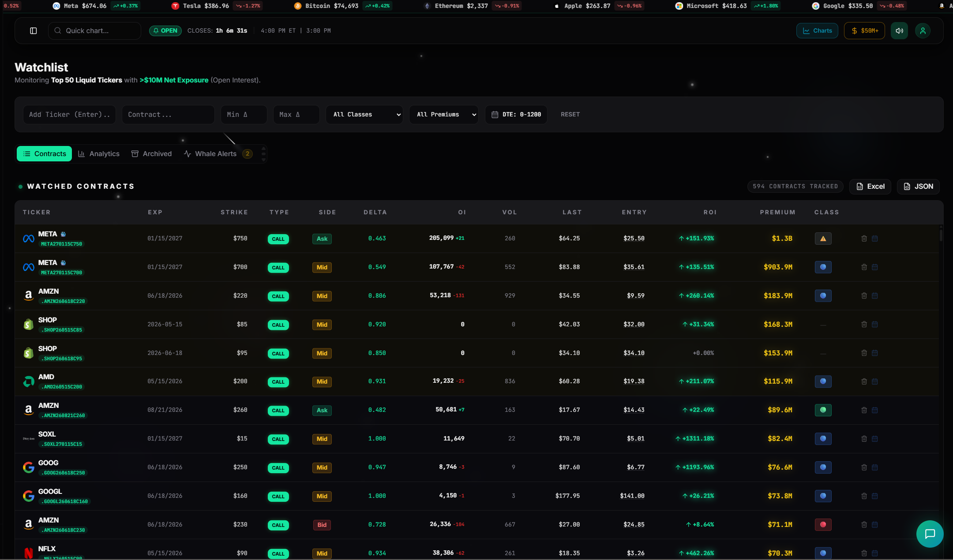Click the OPEN market status badge

pos(165,31)
